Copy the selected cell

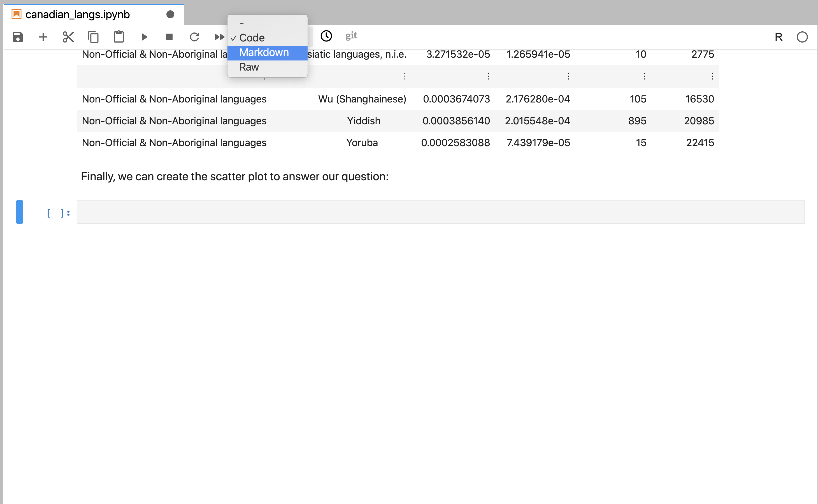(x=93, y=37)
